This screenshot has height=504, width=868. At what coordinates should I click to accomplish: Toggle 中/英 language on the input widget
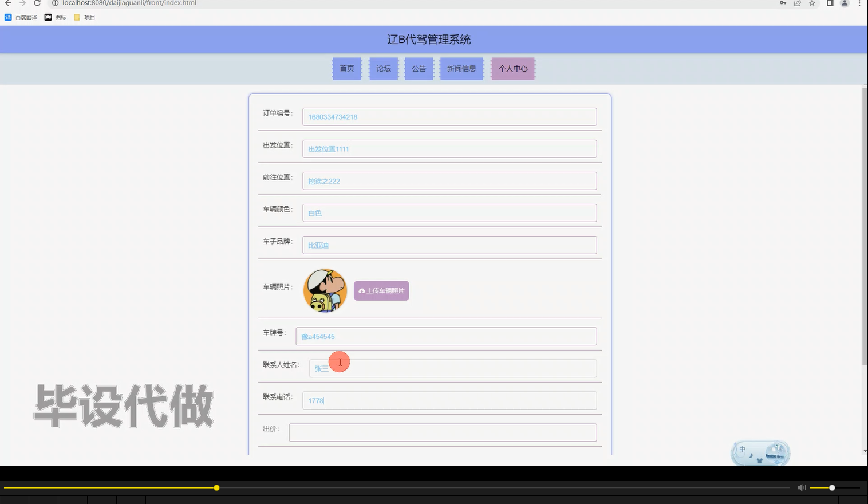pos(743,450)
